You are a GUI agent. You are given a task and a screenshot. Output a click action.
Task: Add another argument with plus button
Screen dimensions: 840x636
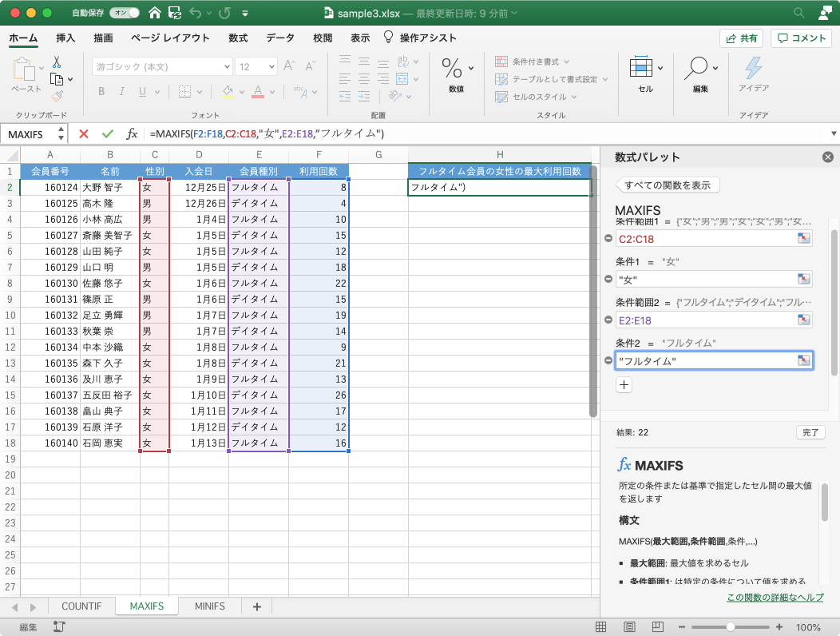[624, 384]
